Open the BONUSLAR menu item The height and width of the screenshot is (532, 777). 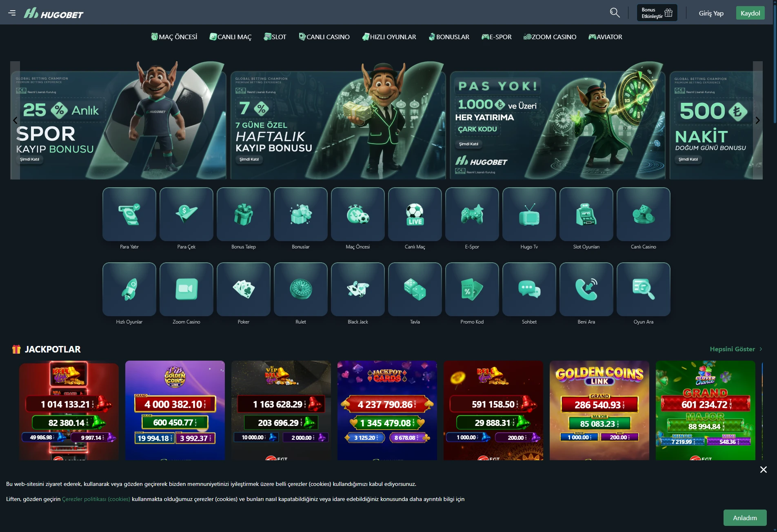tap(448, 37)
